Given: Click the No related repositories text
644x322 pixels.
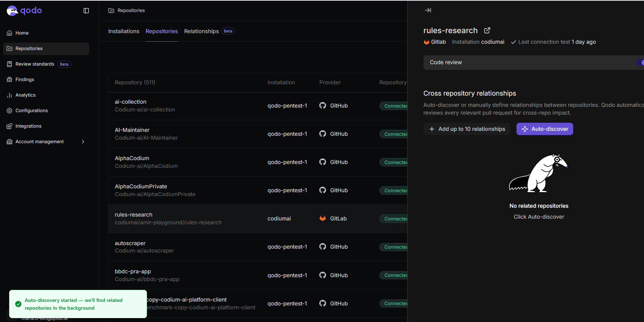Looking at the screenshot, I should pyautogui.click(x=539, y=206).
